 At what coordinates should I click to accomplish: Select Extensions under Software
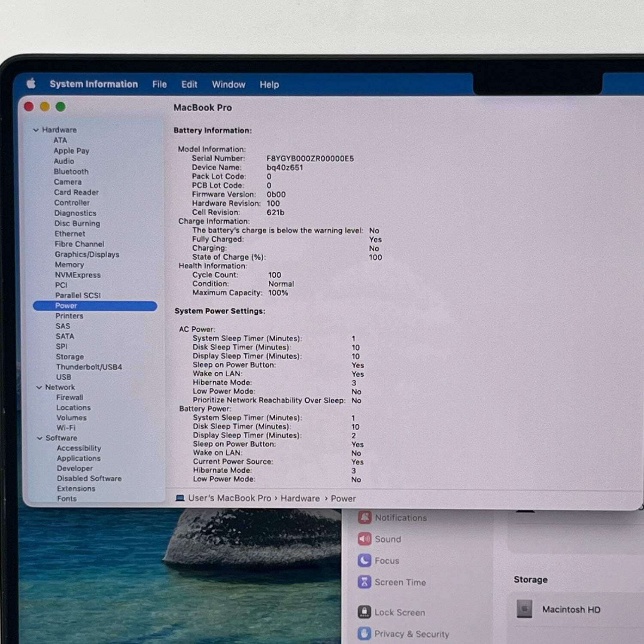[x=76, y=489]
